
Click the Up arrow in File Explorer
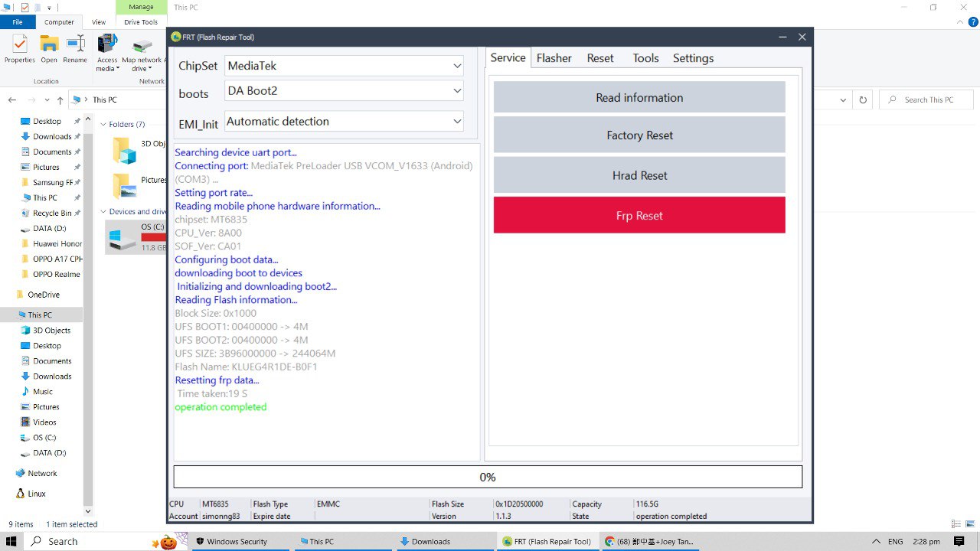(x=60, y=100)
